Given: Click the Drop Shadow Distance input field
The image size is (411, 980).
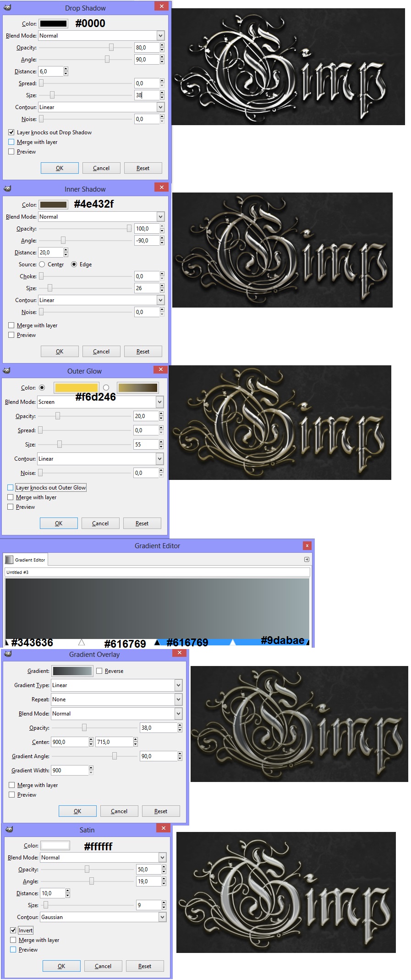Looking at the screenshot, I should coord(51,71).
